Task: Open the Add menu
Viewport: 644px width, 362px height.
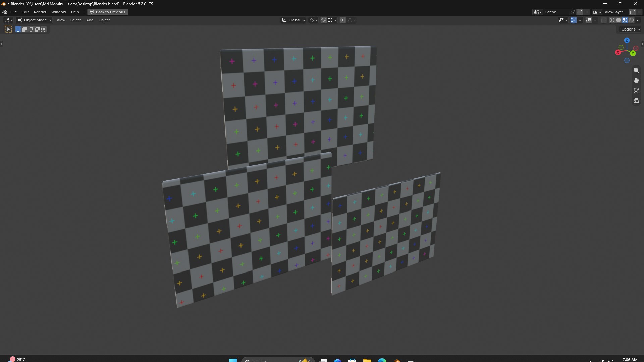Action: click(90, 20)
